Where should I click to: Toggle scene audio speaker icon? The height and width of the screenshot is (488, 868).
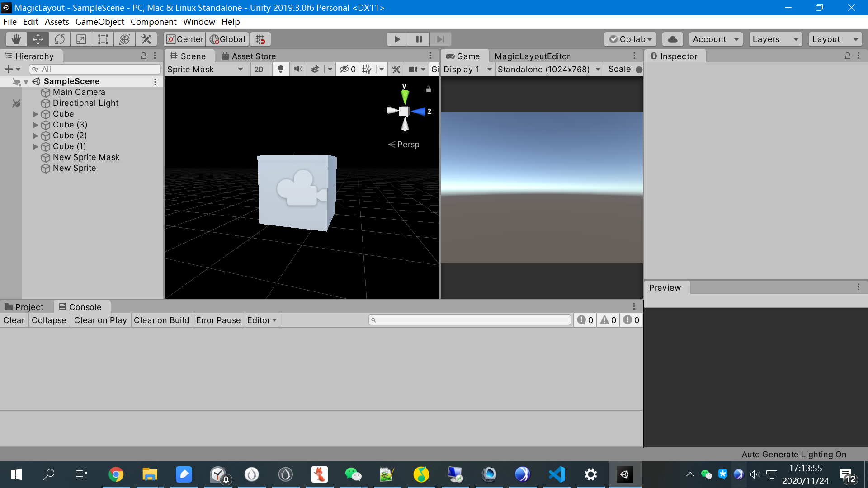pos(298,69)
